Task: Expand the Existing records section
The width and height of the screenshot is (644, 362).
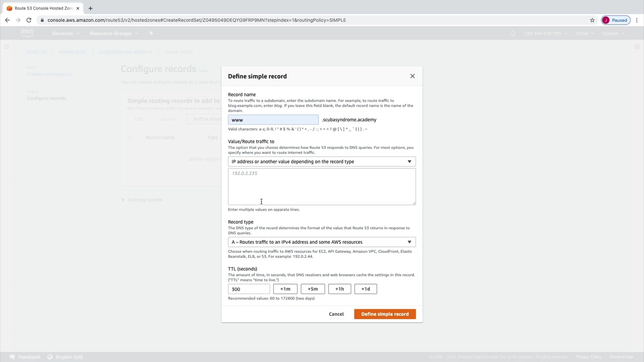Action: click(x=143, y=200)
